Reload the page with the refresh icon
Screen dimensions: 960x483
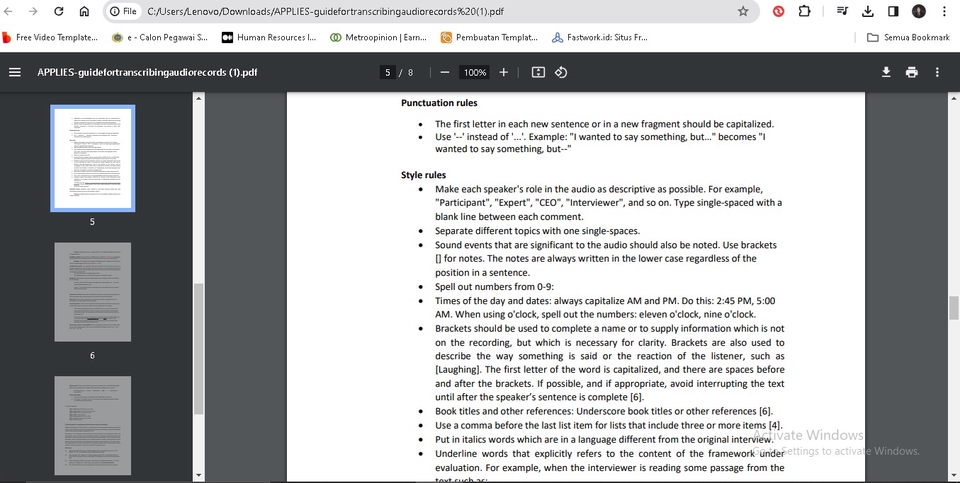coord(59,11)
